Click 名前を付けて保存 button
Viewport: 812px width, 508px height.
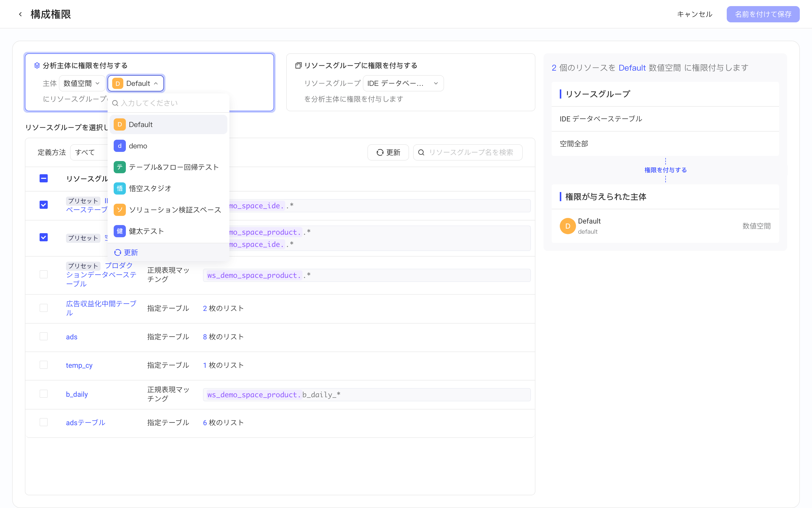tap(763, 14)
